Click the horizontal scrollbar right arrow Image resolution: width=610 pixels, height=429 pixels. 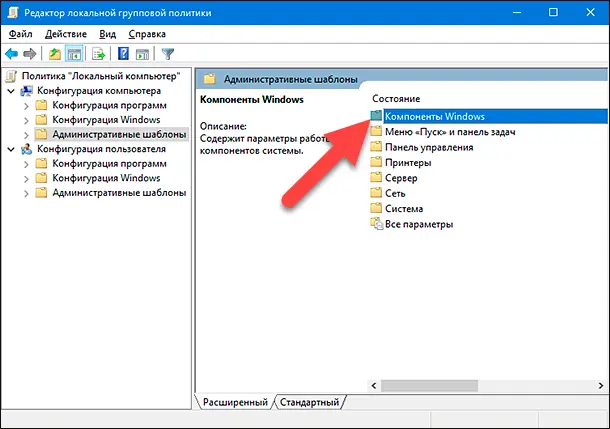597,383
